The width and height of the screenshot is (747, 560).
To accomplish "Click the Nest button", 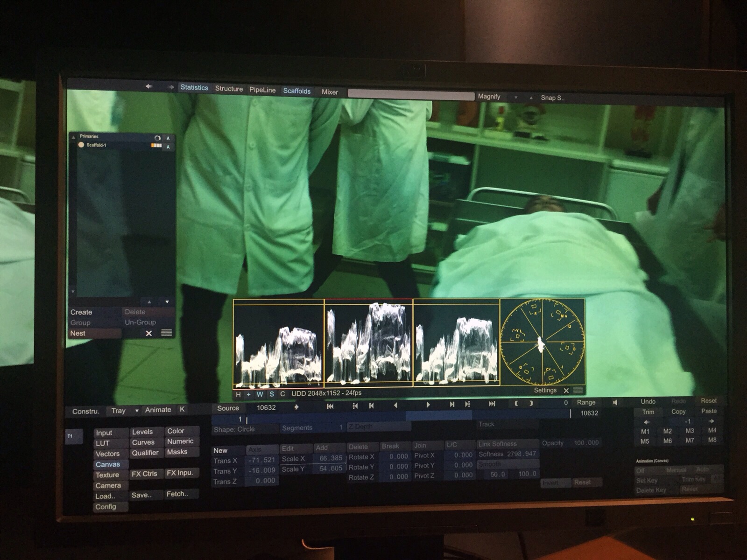I will [x=95, y=333].
